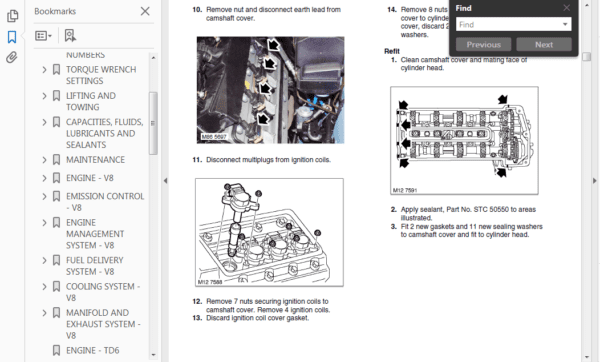Expand FUEL DELIVERY SYSTEM - V8 bookmark
This screenshot has height=362, width=600.
[44, 260]
